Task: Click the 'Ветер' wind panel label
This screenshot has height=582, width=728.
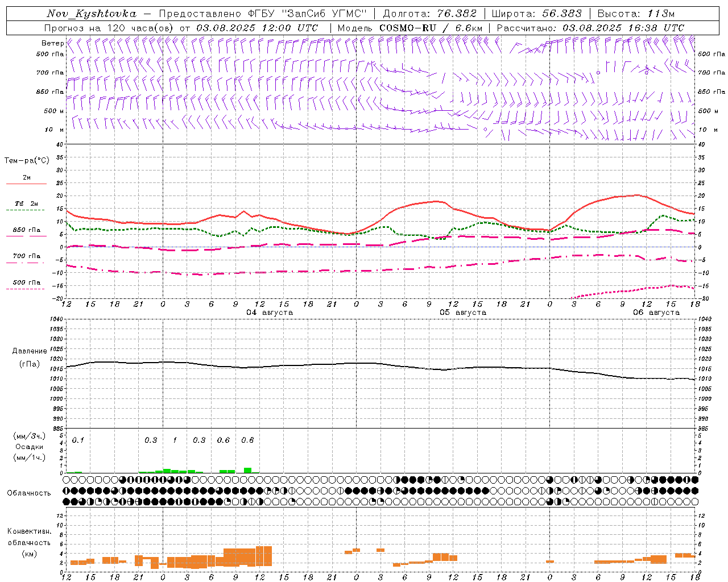Action: click(52, 43)
